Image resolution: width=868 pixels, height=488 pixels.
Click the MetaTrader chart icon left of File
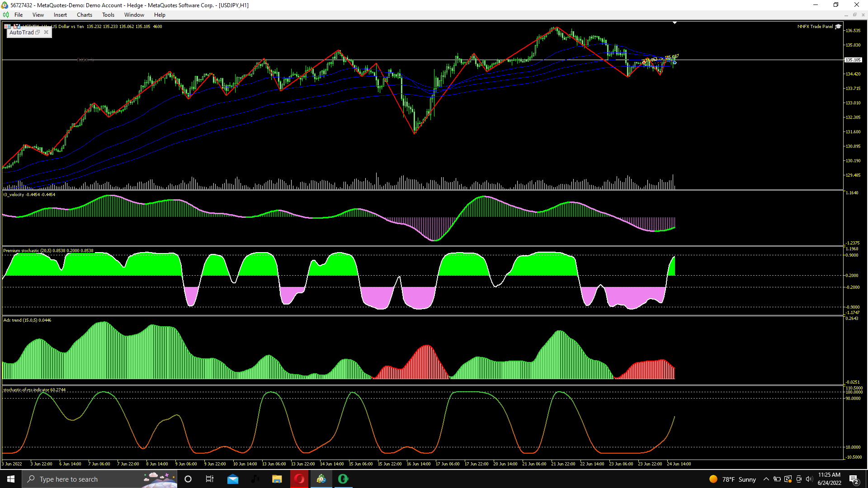point(6,15)
